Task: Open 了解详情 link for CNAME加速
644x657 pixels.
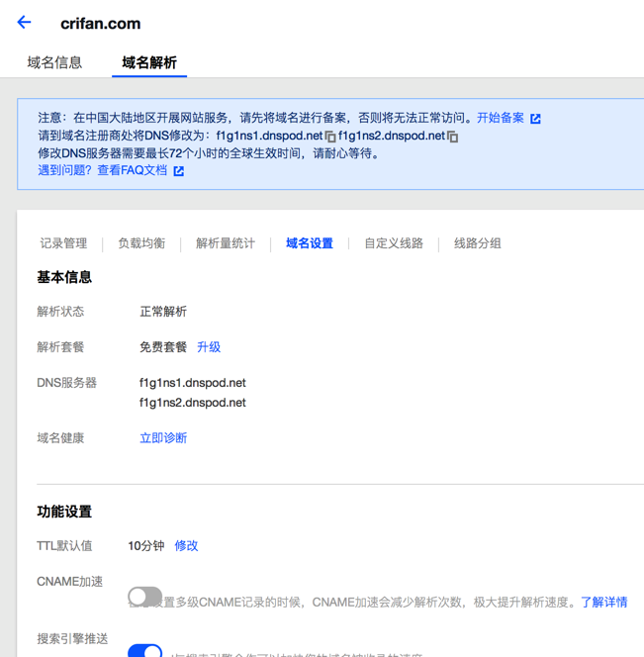Action: coord(604,603)
